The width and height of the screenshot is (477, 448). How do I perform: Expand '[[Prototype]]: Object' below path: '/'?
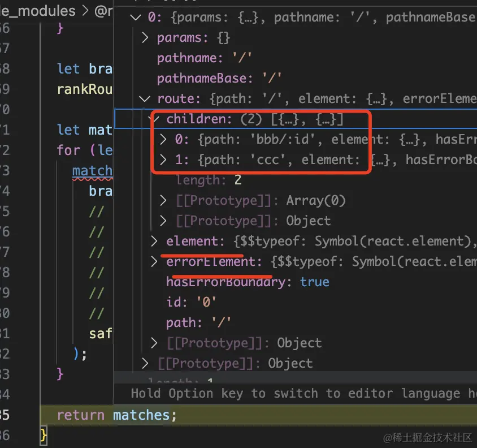point(154,343)
